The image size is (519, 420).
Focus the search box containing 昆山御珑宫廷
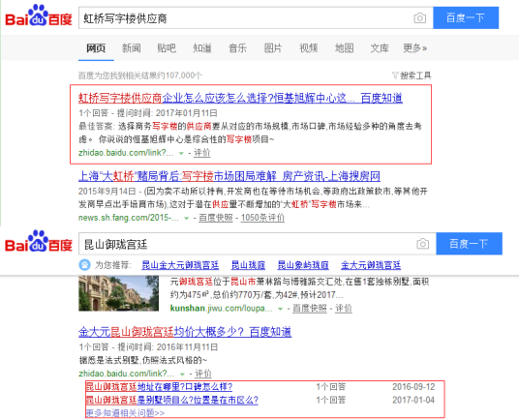258,244
